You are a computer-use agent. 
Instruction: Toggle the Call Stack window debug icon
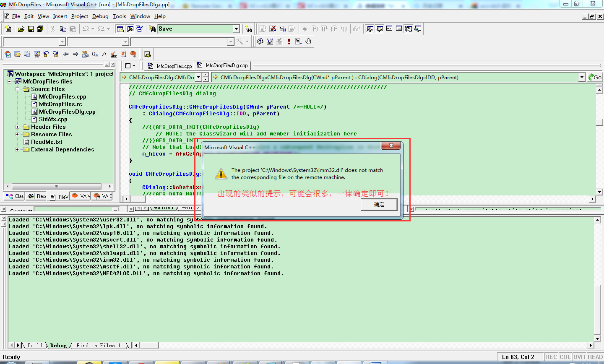[409, 29]
